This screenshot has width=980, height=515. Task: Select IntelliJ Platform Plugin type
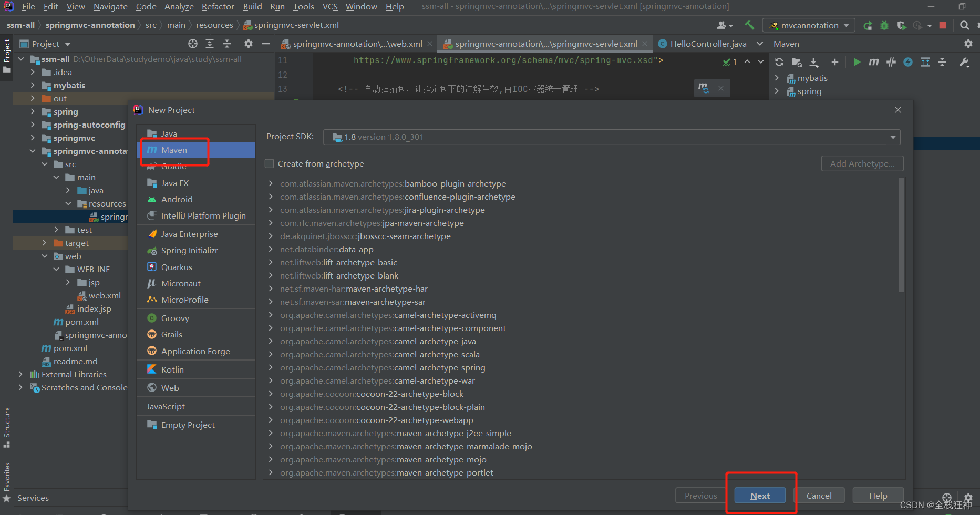196,215
